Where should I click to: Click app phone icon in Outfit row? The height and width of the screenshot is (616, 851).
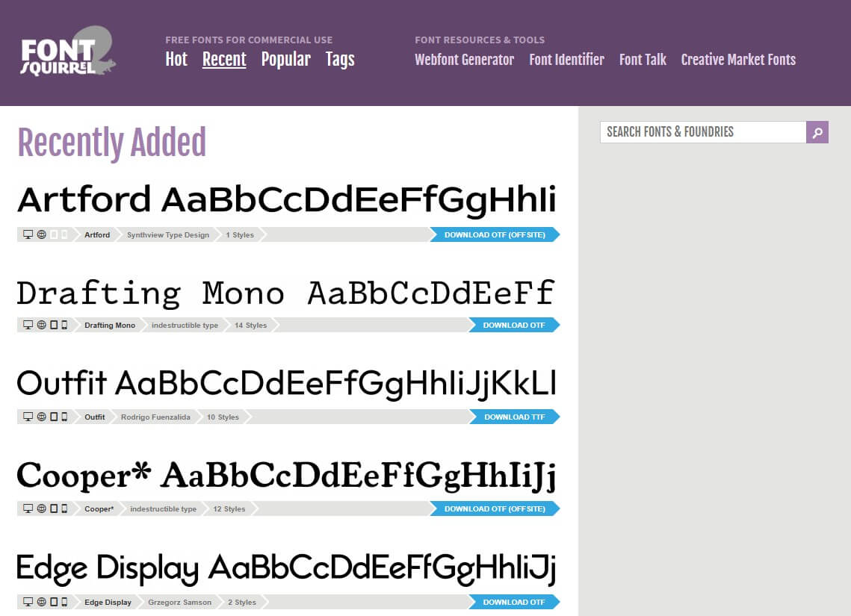point(64,417)
